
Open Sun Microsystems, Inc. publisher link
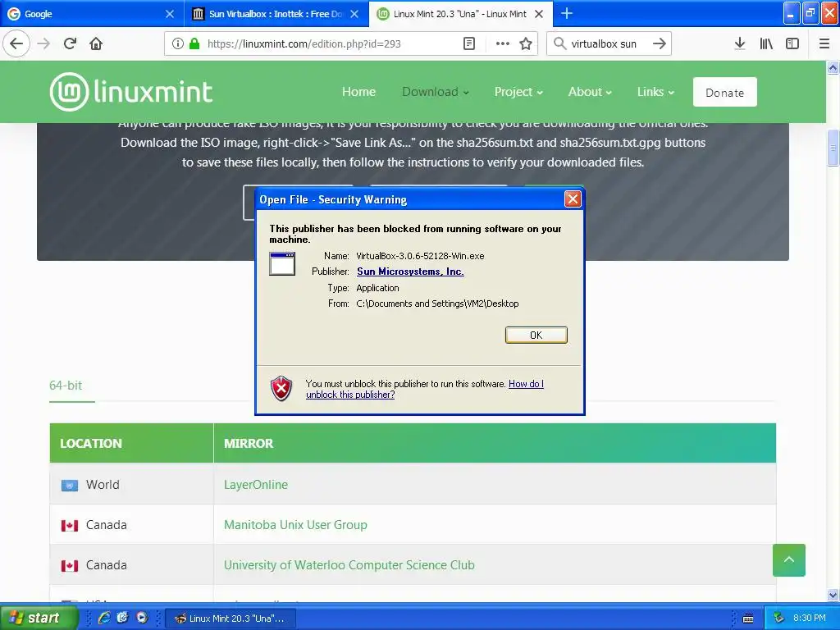tap(410, 272)
